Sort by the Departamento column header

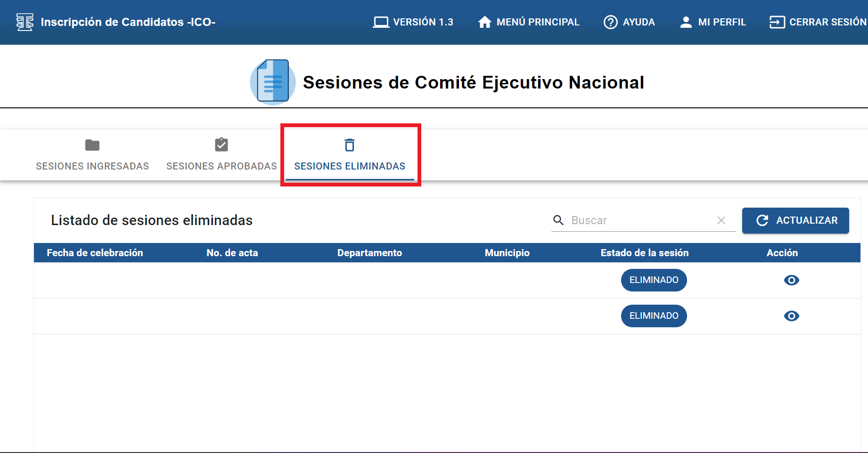pos(369,253)
